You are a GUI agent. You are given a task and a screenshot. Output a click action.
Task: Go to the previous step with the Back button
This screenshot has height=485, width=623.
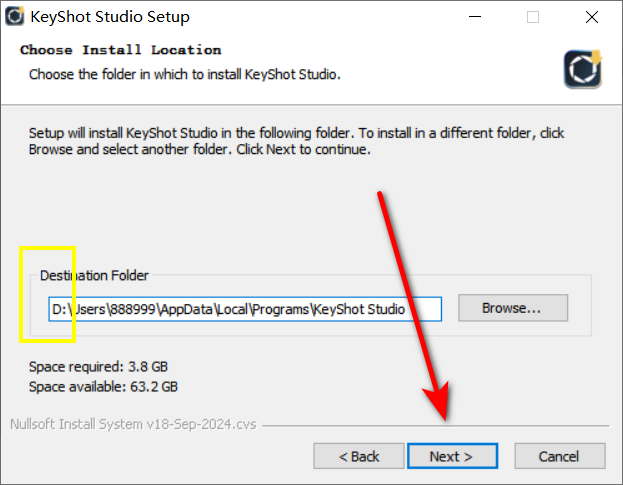point(359,456)
